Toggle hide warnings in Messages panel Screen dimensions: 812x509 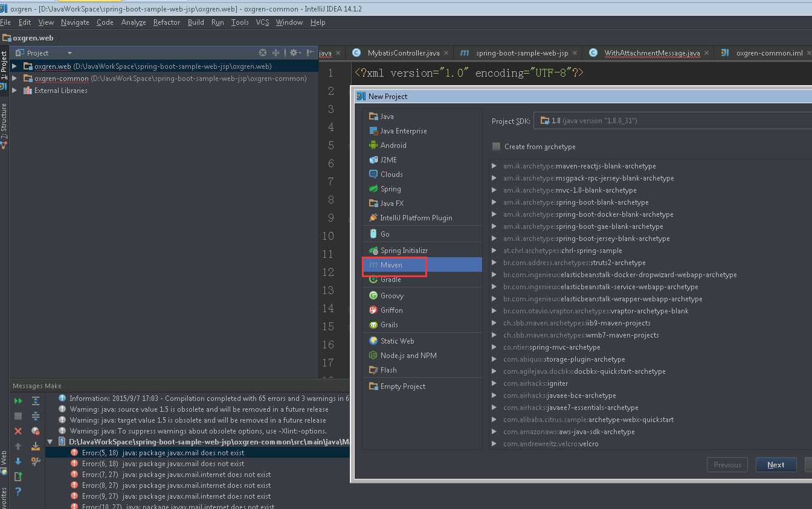(36, 431)
